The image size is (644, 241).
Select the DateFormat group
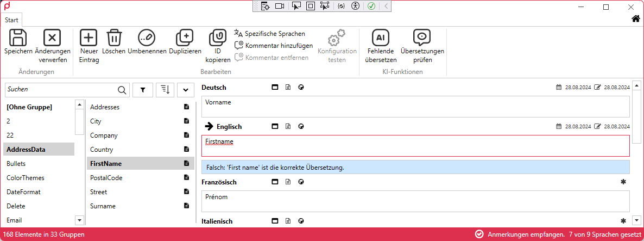[x=39, y=191]
